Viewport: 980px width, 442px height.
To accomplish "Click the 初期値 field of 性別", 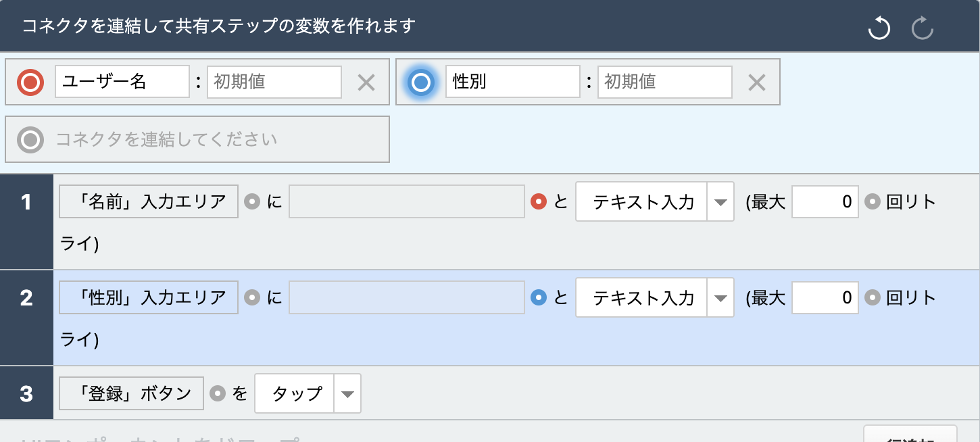I will click(x=665, y=82).
